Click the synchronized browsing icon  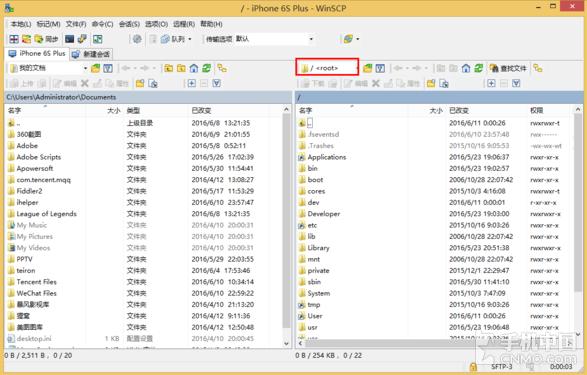coord(98,39)
